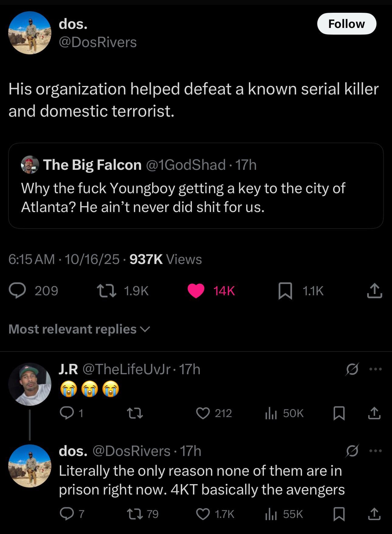This screenshot has width=392, height=534.
Task: Reply to J.R's comment
Action: click(x=66, y=413)
